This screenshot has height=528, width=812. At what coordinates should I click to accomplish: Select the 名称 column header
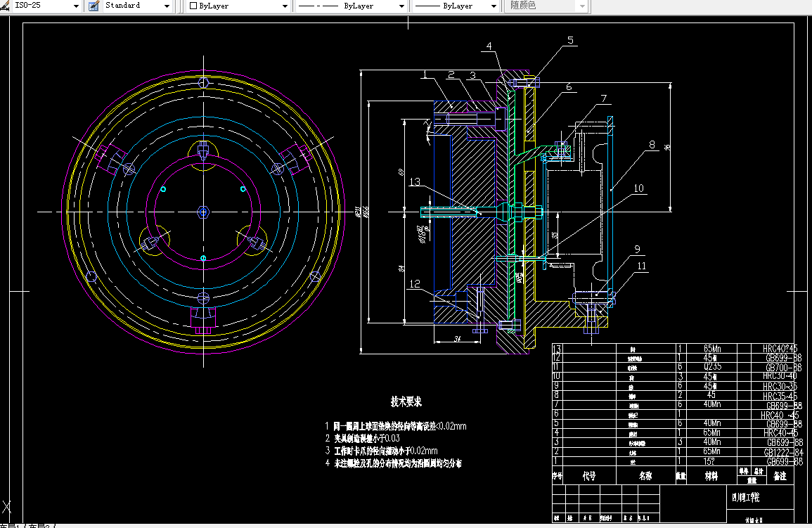click(645, 476)
